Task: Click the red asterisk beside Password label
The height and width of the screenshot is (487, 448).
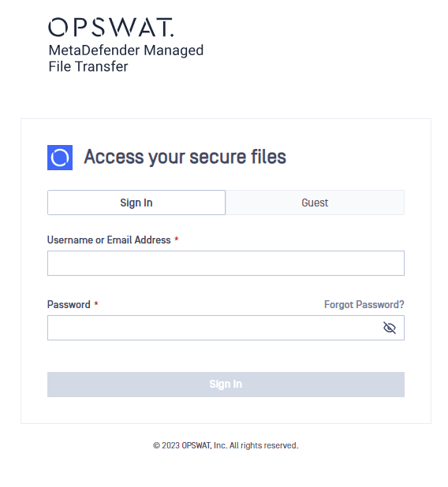Action: (x=96, y=303)
